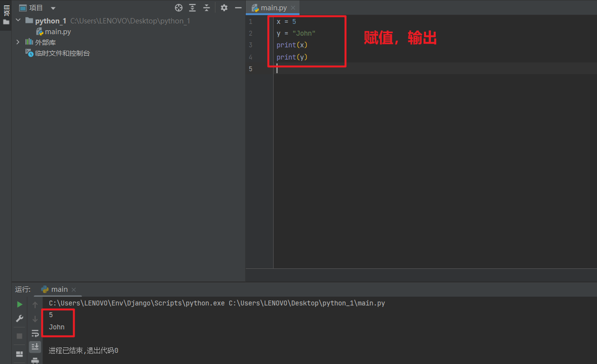Click code line 'y = "John"'

[296, 33]
